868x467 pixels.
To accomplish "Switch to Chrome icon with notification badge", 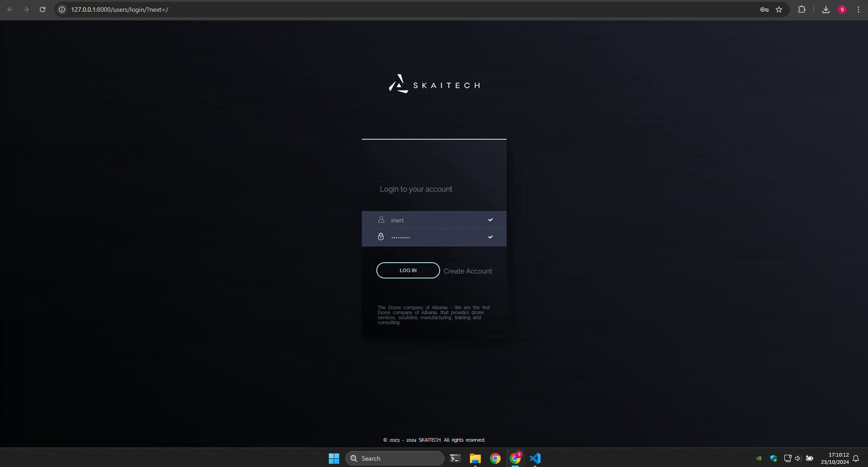I will pyautogui.click(x=515, y=458).
